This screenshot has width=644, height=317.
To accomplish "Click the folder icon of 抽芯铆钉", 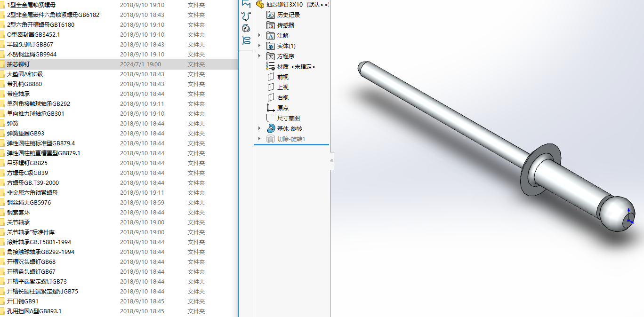I will 2,64.
